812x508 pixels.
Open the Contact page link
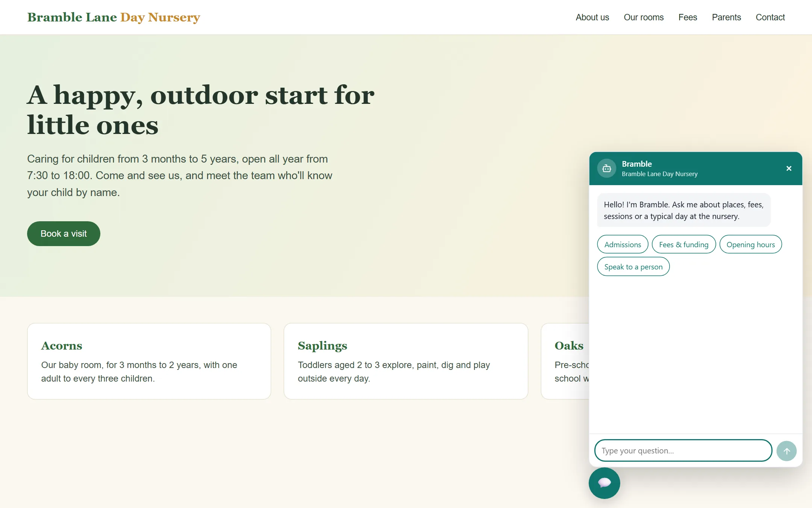(770, 17)
